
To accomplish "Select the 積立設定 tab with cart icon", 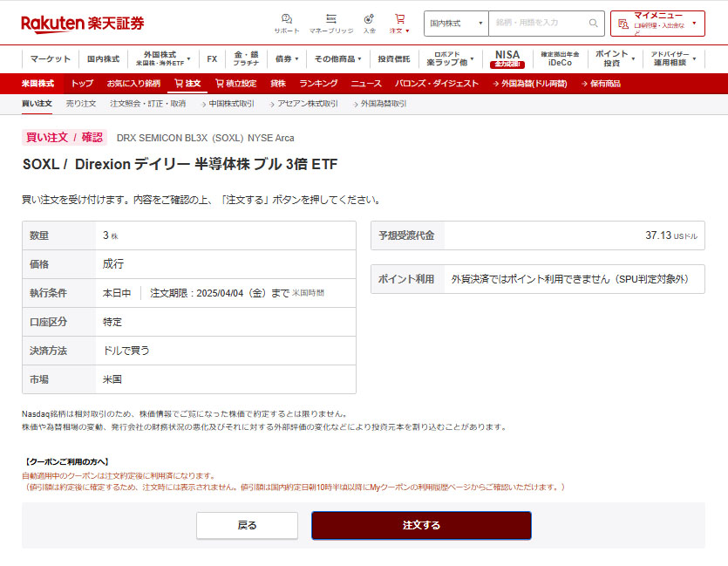I will pos(235,84).
